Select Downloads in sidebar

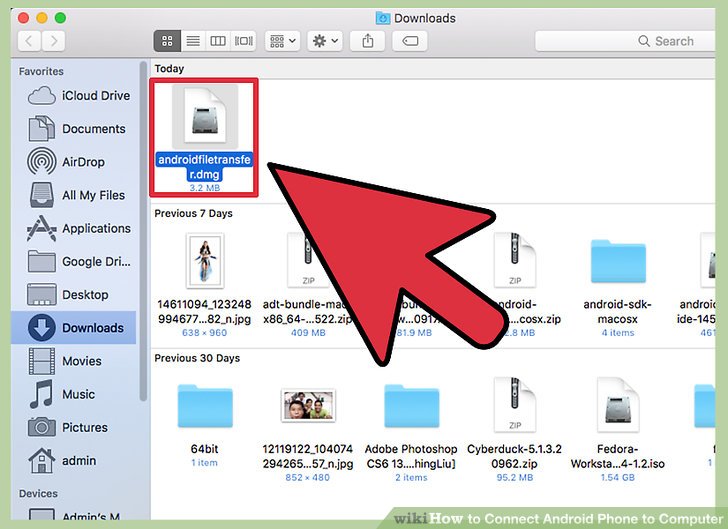(x=74, y=328)
